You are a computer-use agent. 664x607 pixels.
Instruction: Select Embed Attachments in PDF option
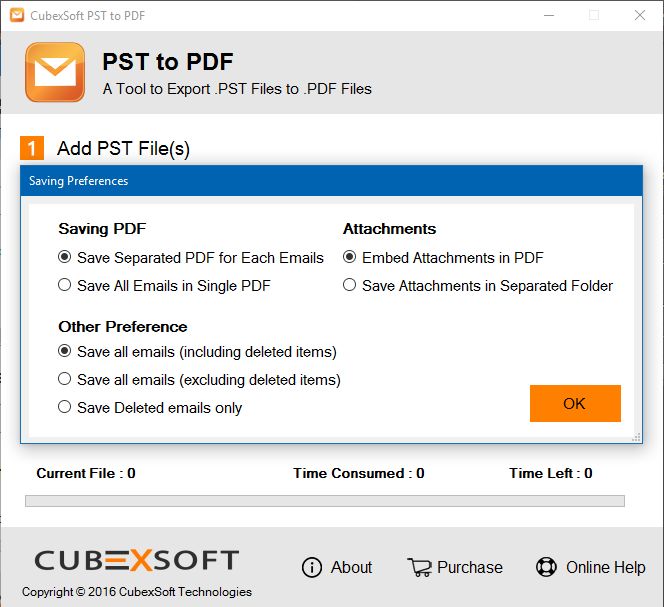click(x=443, y=258)
